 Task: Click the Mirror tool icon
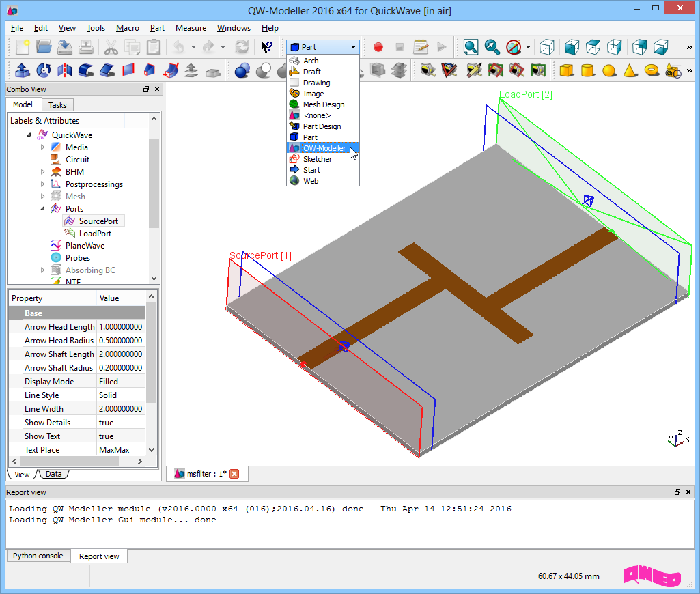(65, 70)
